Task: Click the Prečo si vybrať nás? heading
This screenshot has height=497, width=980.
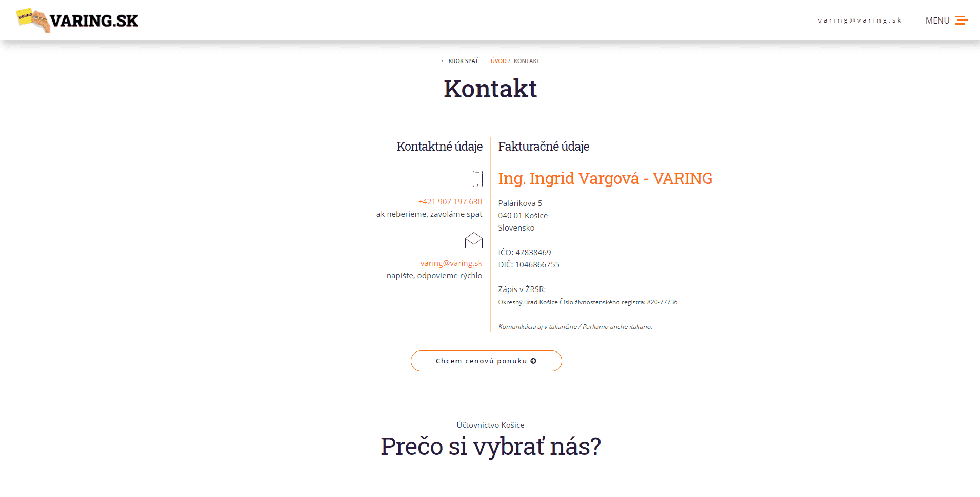Action: click(490, 446)
